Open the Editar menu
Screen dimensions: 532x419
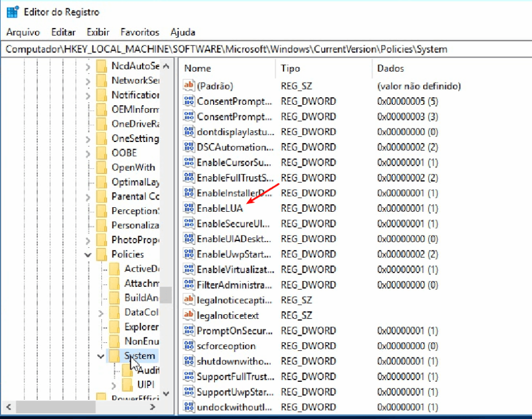click(x=63, y=32)
